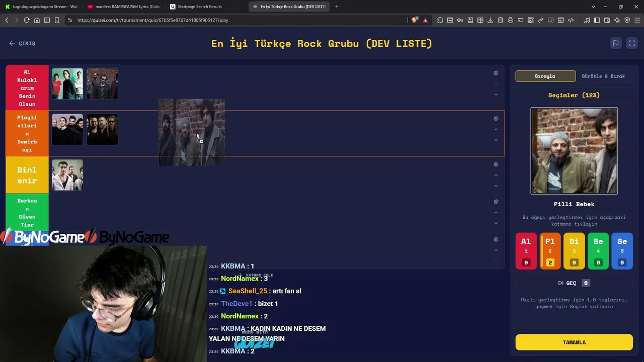Screen dimensions: 644x362
Task: Click the browser address bar URL
Action: click(x=152, y=20)
